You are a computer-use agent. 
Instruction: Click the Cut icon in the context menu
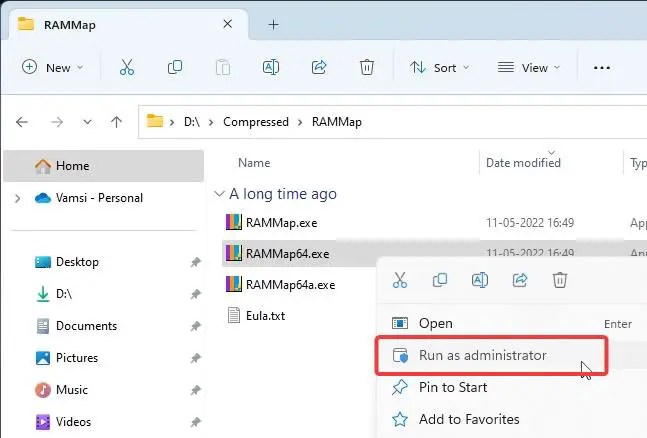[x=400, y=280]
